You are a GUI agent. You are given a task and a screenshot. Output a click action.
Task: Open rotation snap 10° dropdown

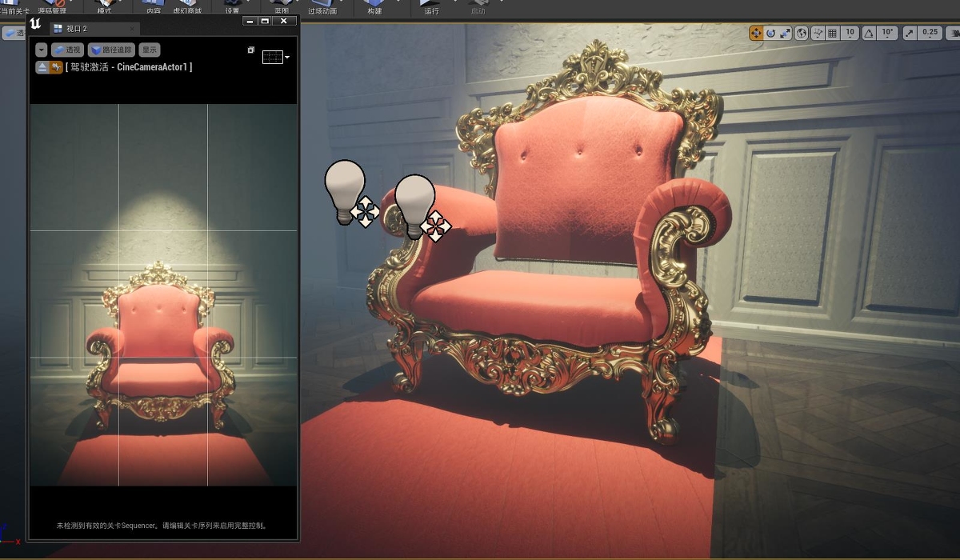[887, 33]
